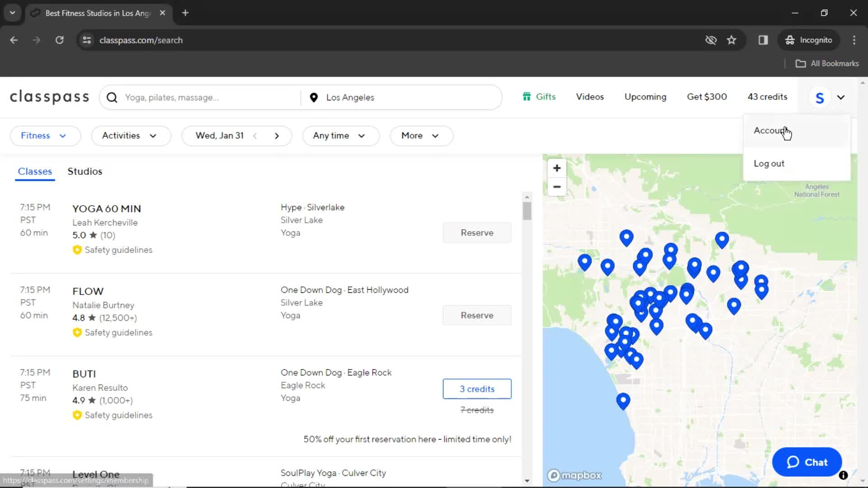The height and width of the screenshot is (488, 868).
Task: Click the Gifts present icon
Action: click(527, 97)
